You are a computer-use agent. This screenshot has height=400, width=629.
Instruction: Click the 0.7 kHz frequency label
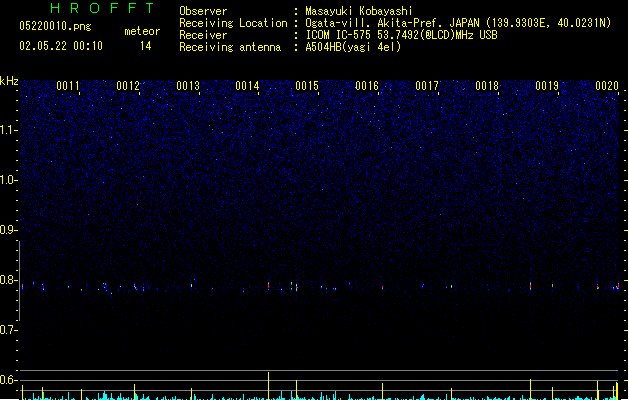coord(8,330)
